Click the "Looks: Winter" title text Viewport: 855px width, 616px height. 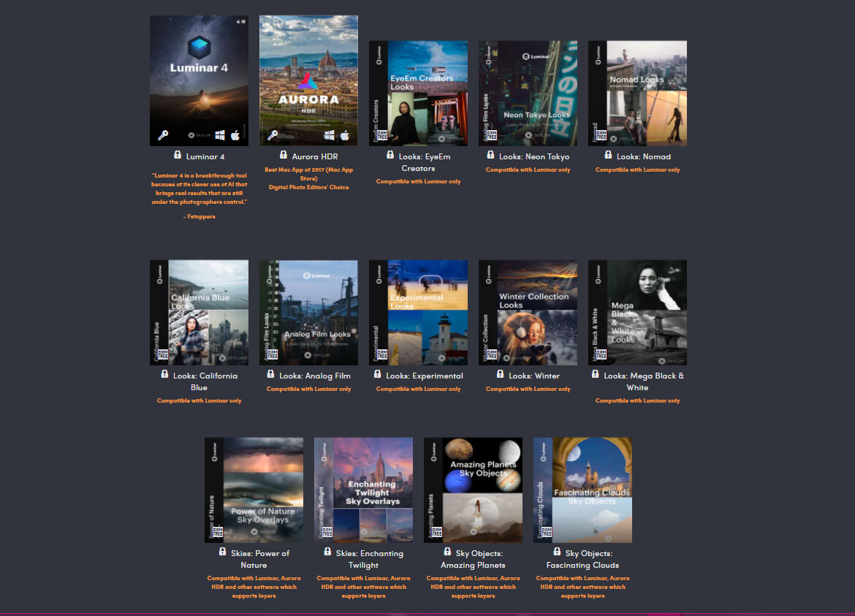tap(534, 376)
